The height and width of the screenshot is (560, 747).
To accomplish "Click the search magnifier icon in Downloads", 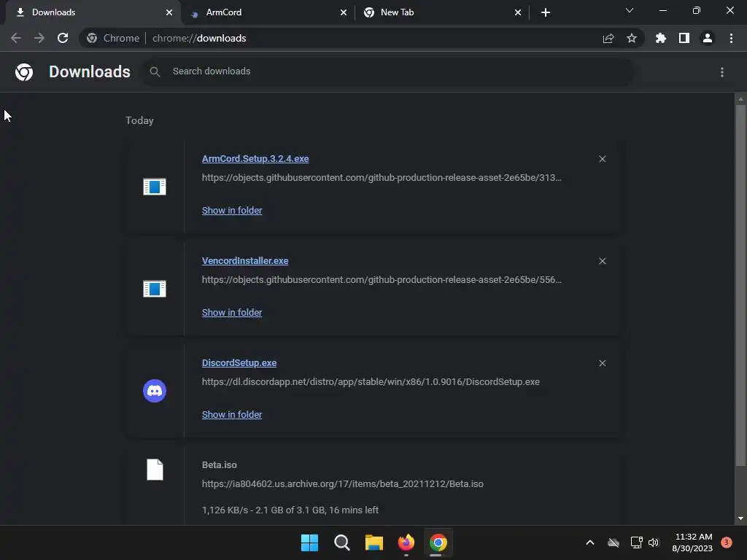I will pos(155,71).
